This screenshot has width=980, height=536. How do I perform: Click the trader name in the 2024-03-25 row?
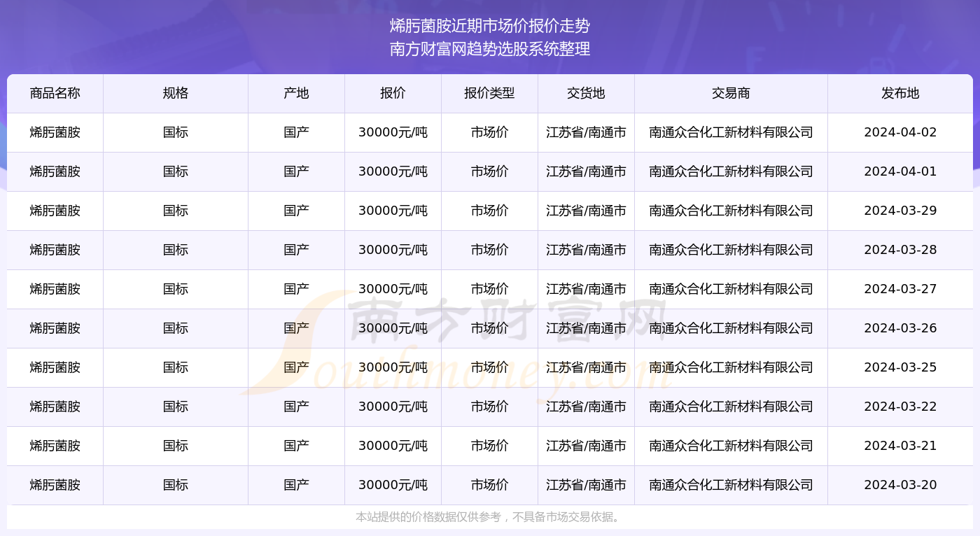click(731, 367)
